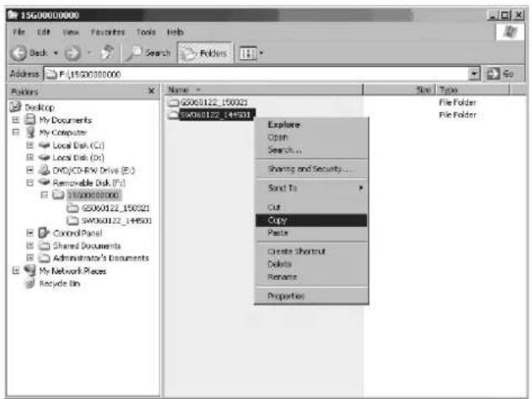The width and height of the screenshot is (532, 399).
Task: Click the Recycle Bin icon
Action: (x=30, y=283)
